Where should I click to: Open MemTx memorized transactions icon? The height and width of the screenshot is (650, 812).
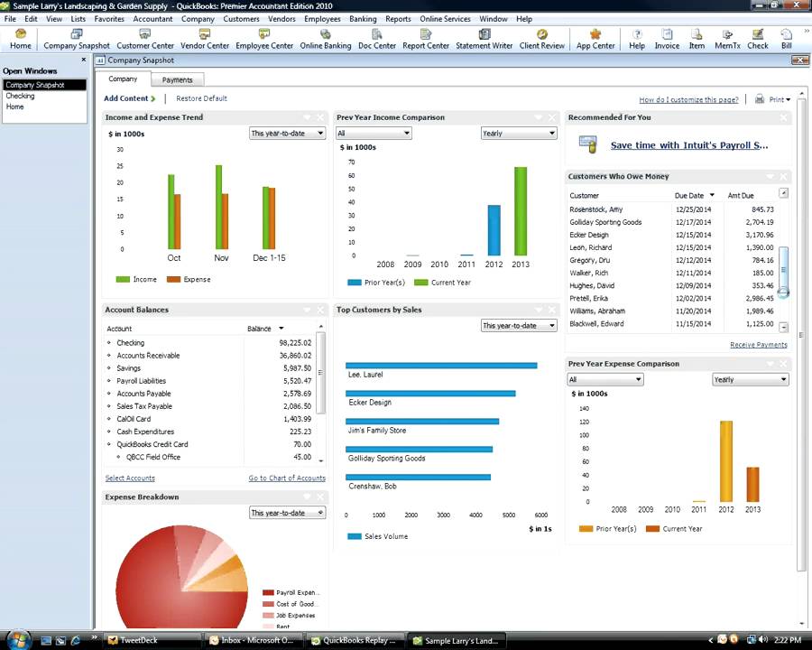point(727,40)
